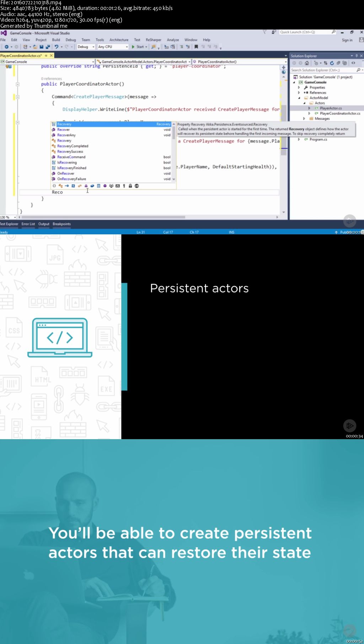Viewport: 364px width, 644px height.
Task: Click the padlock filter icon in IntelliSense
Action: 130,186
